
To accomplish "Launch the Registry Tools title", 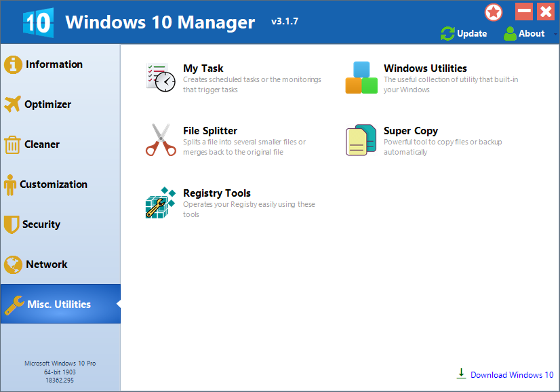I will point(217,193).
